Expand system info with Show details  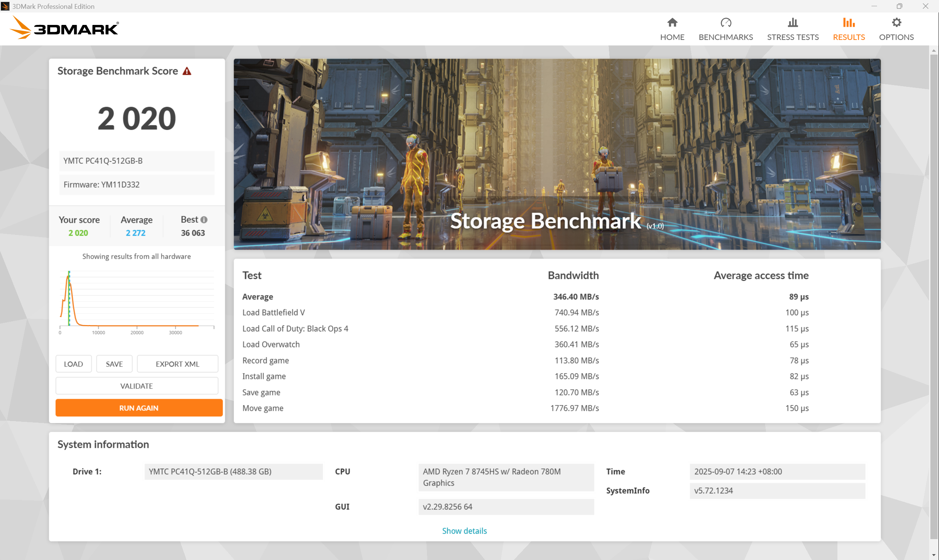pyautogui.click(x=464, y=531)
